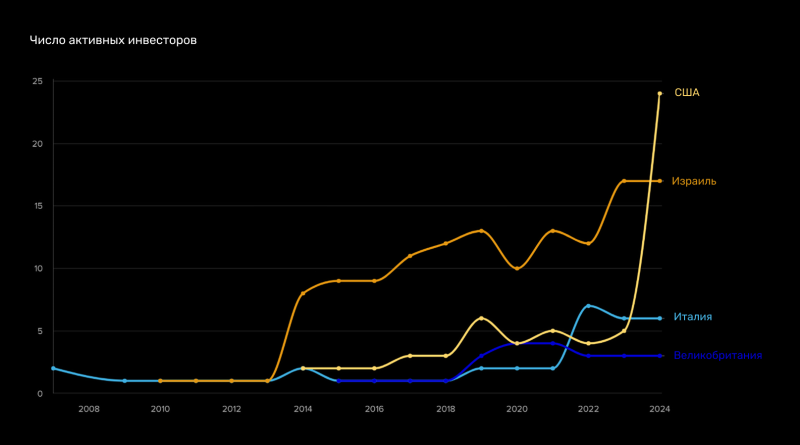Click the 2016 x-axis year label
Screen dimensions: 800x445
pyautogui.click(x=374, y=409)
